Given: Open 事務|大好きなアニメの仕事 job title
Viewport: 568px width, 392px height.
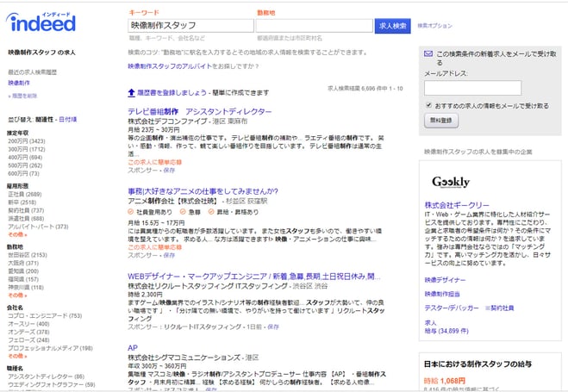Looking at the screenshot, I should [203, 191].
